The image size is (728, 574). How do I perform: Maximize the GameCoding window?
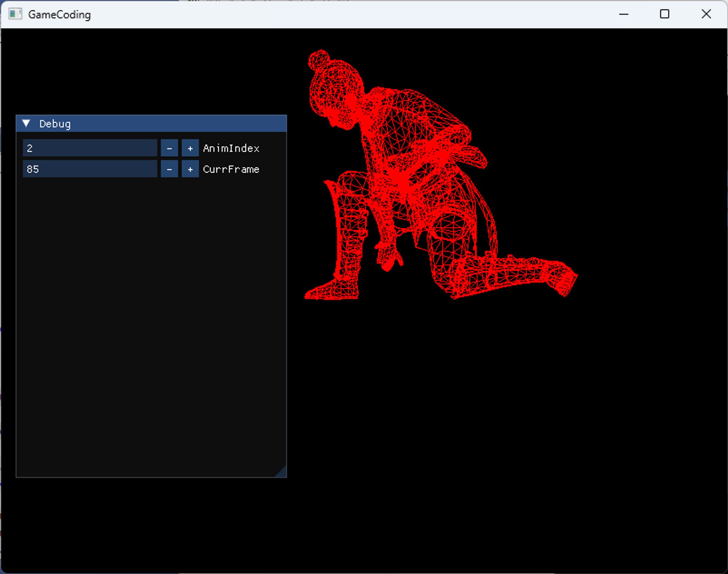665,14
